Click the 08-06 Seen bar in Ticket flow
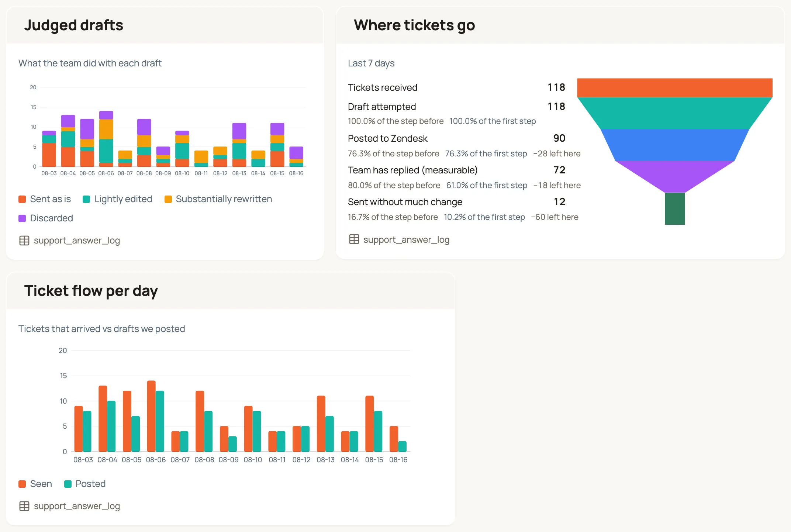 click(151, 416)
